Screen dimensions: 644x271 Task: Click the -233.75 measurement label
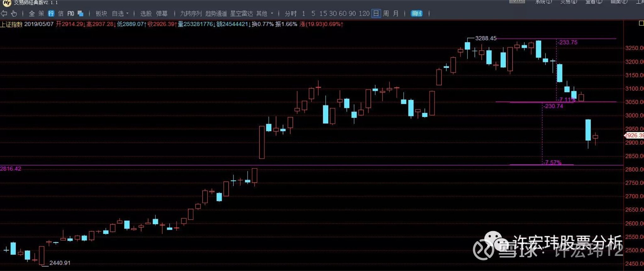568,42
